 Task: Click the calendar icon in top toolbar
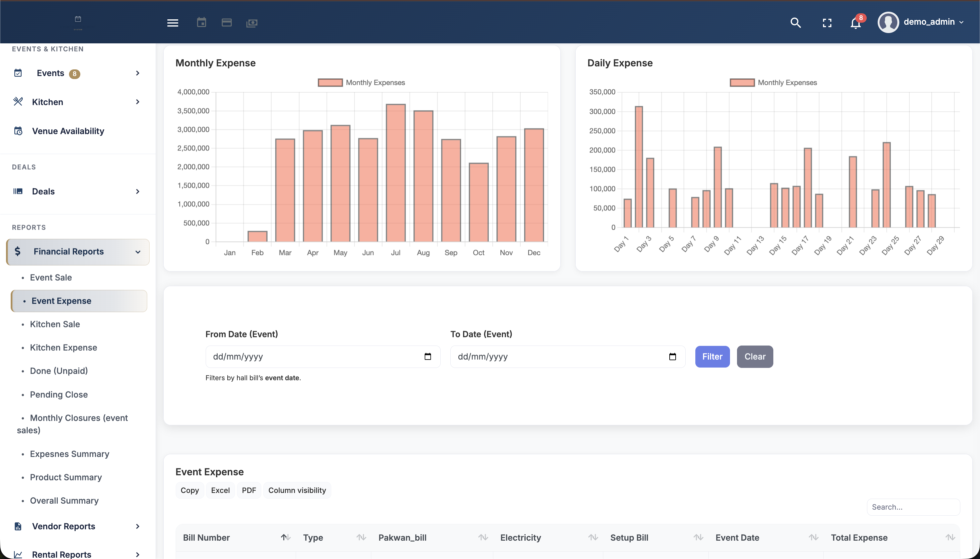[201, 23]
